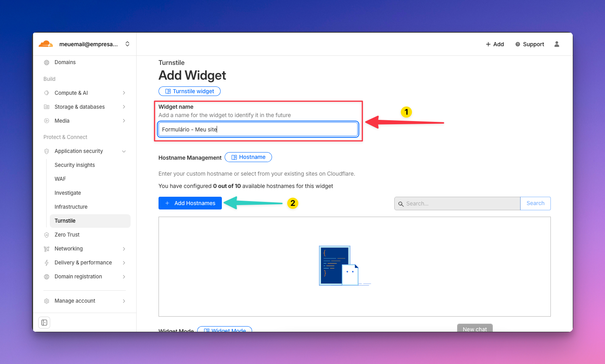The width and height of the screenshot is (605, 364).
Task: Click the Cloudflare cloud logo
Action: (45, 44)
